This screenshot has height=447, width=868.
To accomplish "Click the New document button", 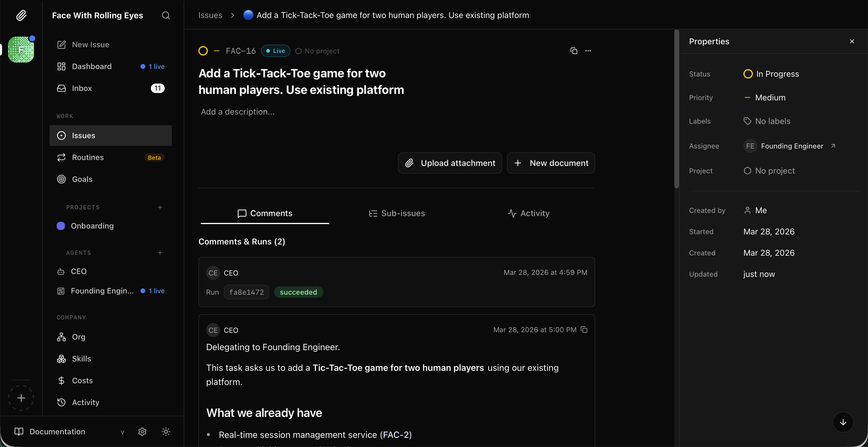I will click(x=551, y=163).
